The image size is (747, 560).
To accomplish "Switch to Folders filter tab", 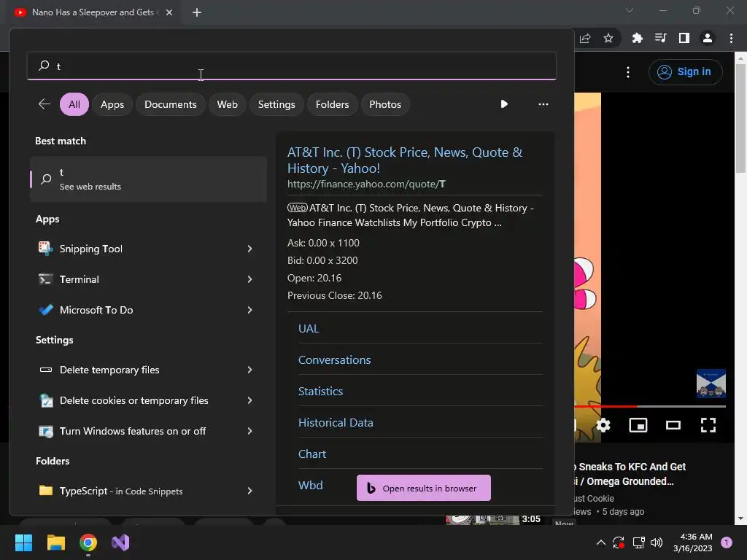I will coord(332,104).
